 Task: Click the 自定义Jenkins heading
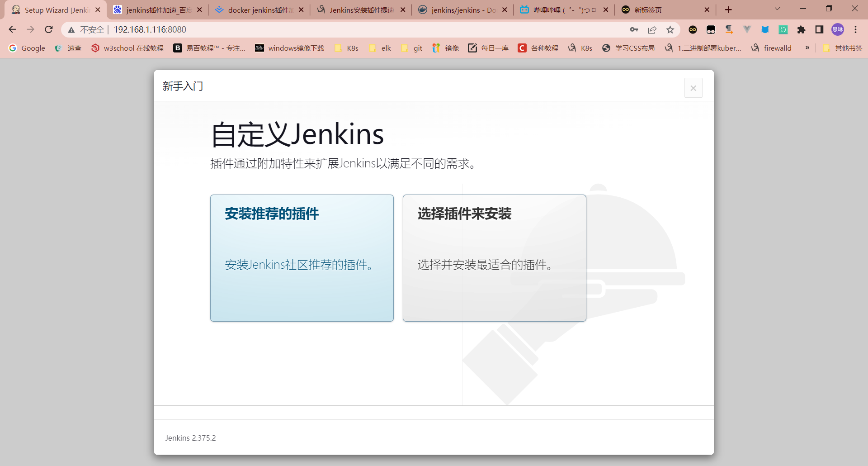297,134
